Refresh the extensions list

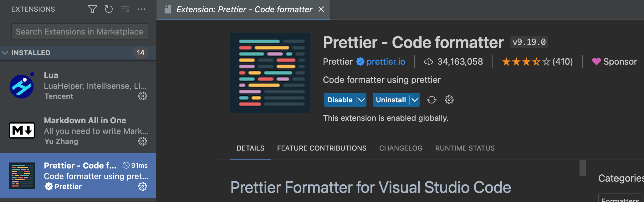[109, 9]
